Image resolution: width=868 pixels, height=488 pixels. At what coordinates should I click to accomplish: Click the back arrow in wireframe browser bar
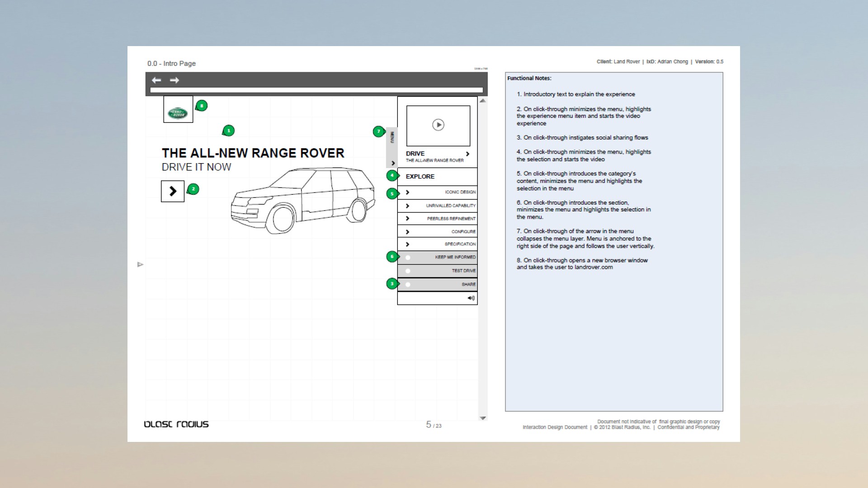[156, 80]
